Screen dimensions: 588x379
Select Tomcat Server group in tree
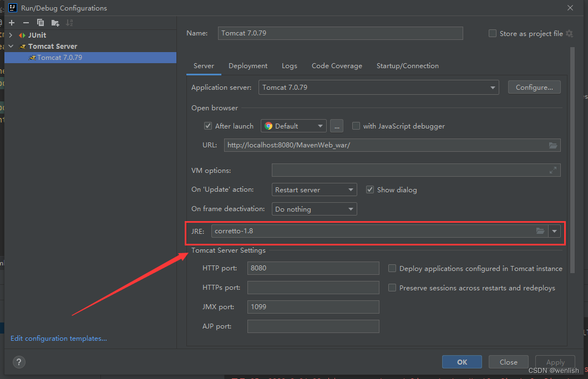(53, 47)
